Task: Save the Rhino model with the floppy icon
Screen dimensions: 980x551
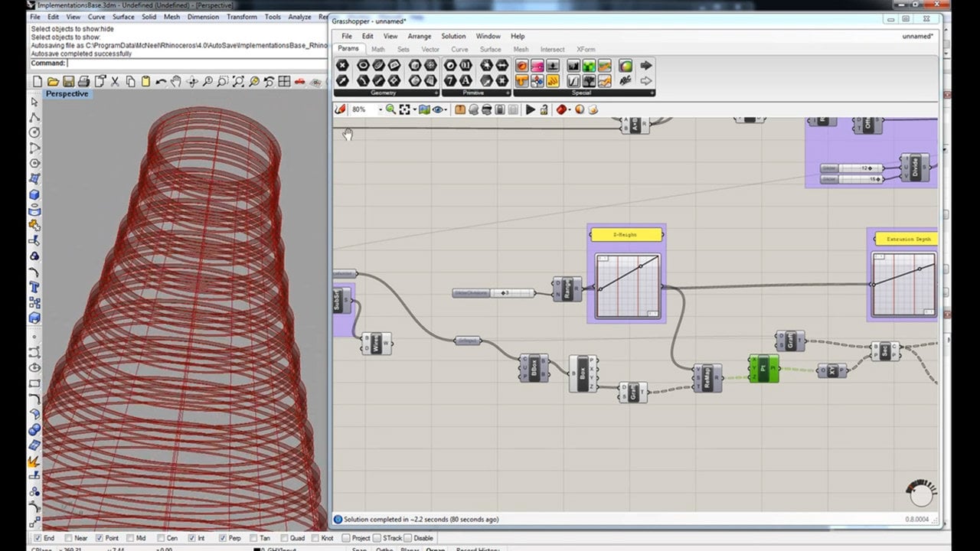Action: point(68,82)
